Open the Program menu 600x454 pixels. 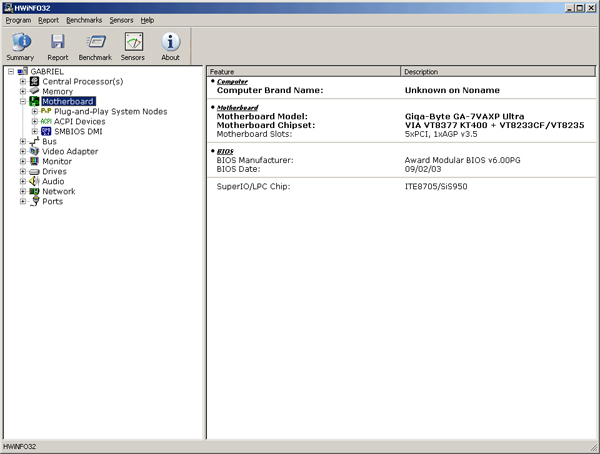pyautogui.click(x=18, y=20)
